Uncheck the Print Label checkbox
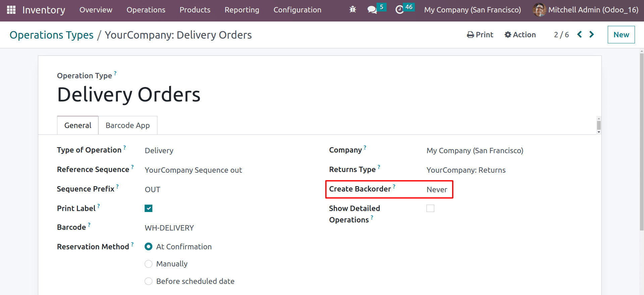Image resolution: width=644 pixels, height=295 pixels. coord(148,208)
